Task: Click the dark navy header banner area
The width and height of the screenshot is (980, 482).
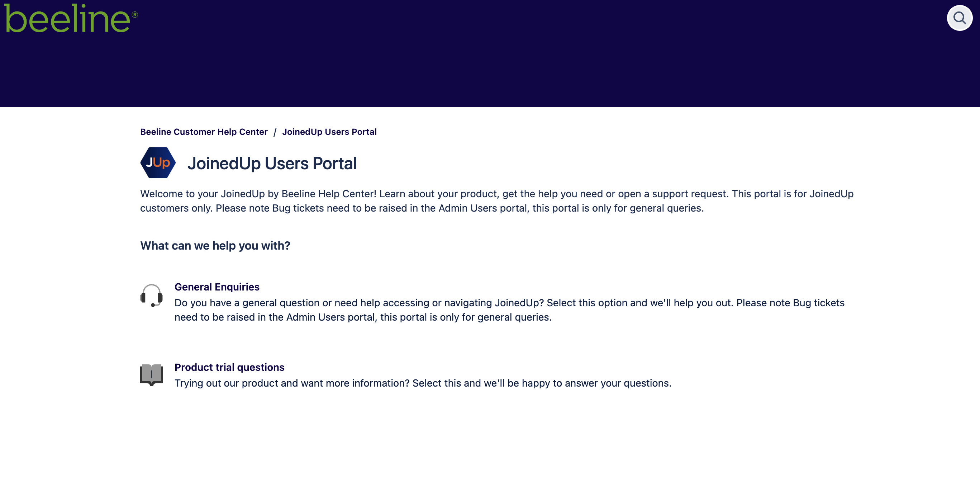Action: tap(490, 68)
